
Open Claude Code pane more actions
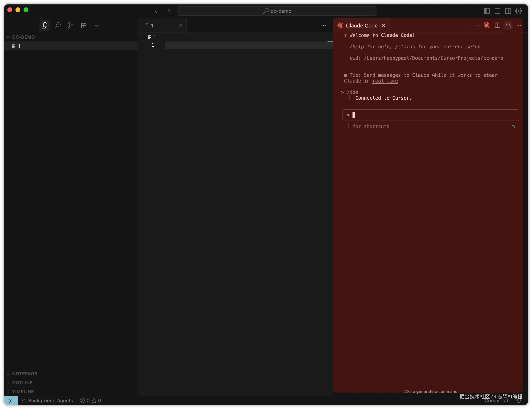tap(519, 25)
